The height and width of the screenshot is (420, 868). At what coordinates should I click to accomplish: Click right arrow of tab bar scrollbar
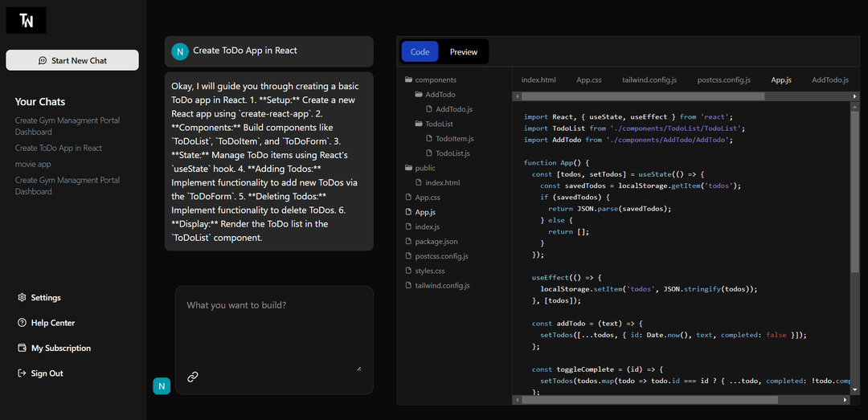(x=856, y=96)
